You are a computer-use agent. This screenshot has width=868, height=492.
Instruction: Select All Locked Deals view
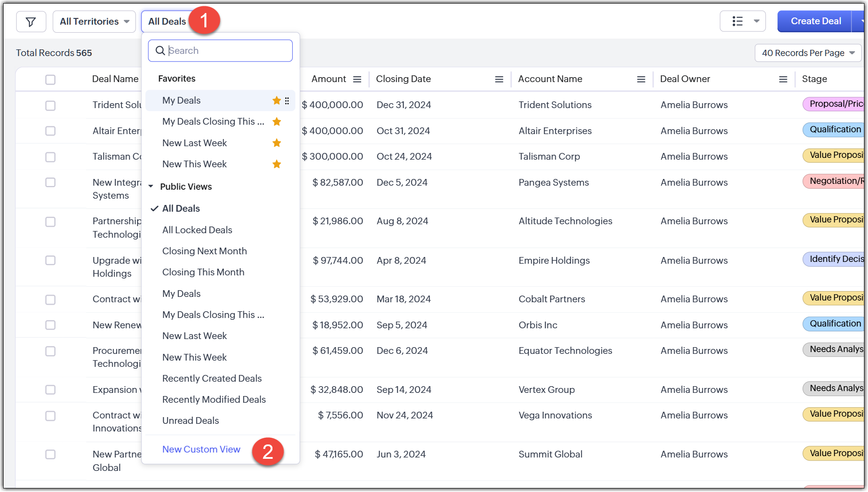coord(197,230)
